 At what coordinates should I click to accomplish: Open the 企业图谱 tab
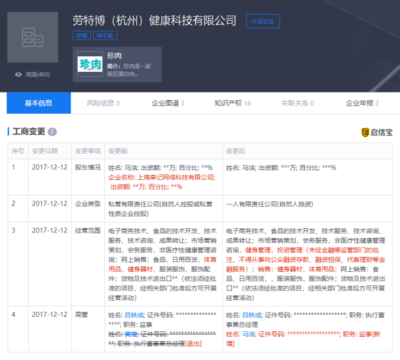(x=168, y=103)
